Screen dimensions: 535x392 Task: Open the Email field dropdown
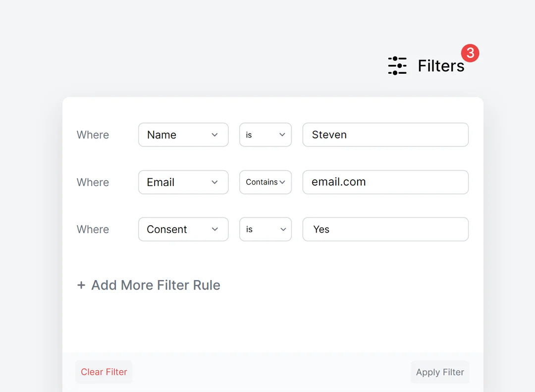click(183, 182)
